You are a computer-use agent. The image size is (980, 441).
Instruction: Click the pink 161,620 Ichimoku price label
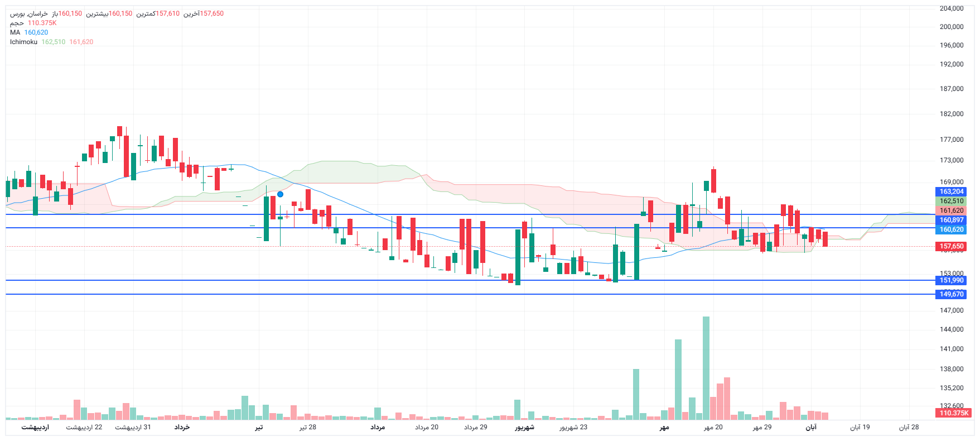952,210
